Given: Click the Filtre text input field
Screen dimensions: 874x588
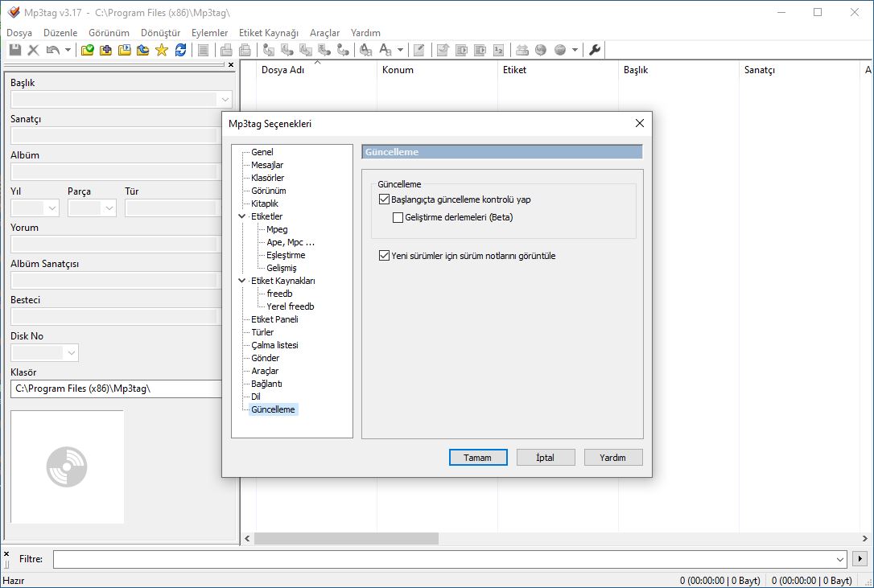Looking at the screenshot, I should coord(443,559).
